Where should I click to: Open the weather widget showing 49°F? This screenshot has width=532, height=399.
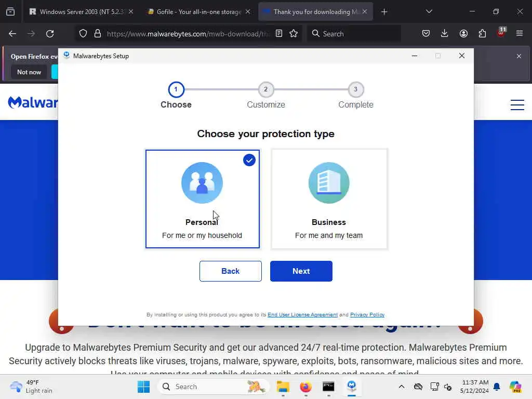pos(31,387)
